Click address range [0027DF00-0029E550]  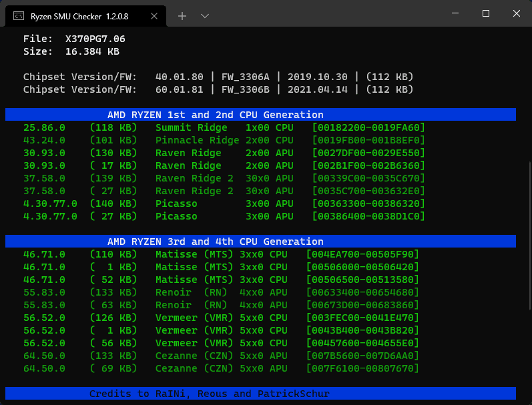click(368, 153)
